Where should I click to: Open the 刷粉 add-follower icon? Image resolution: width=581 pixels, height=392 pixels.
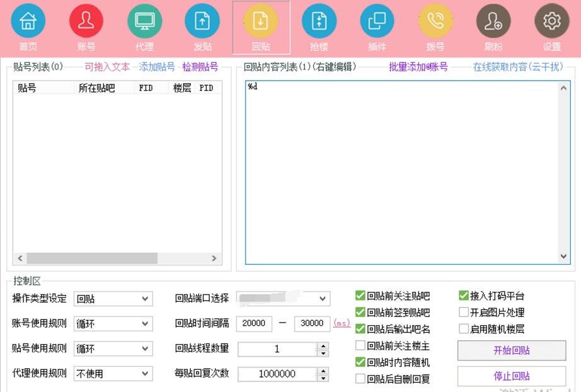493,21
